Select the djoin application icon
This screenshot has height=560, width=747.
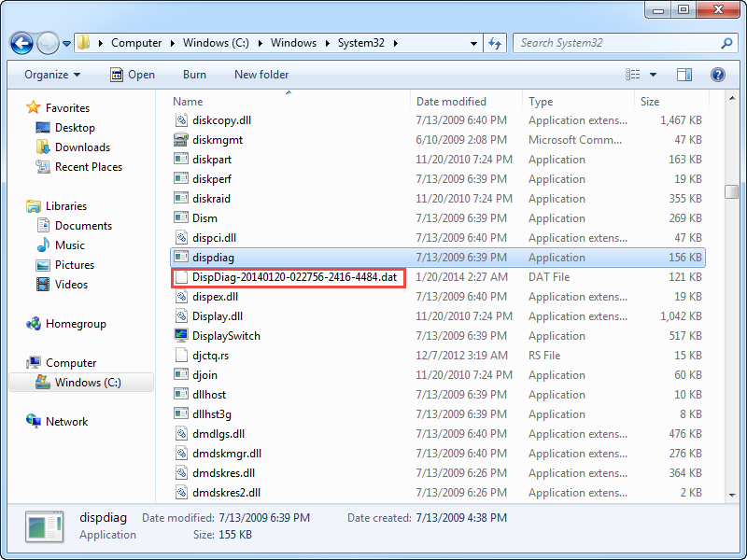tap(181, 375)
